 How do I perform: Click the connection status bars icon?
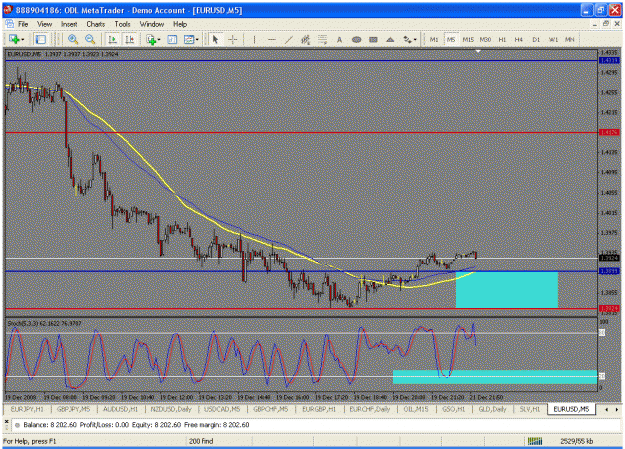535,441
